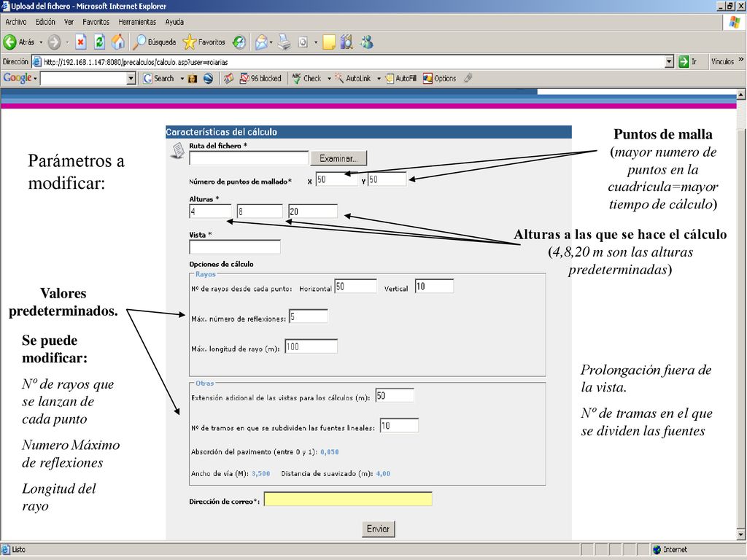The height and width of the screenshot is (560, 747).
Task: Open Búsqueda search pane
Action: tap(155, 42)
